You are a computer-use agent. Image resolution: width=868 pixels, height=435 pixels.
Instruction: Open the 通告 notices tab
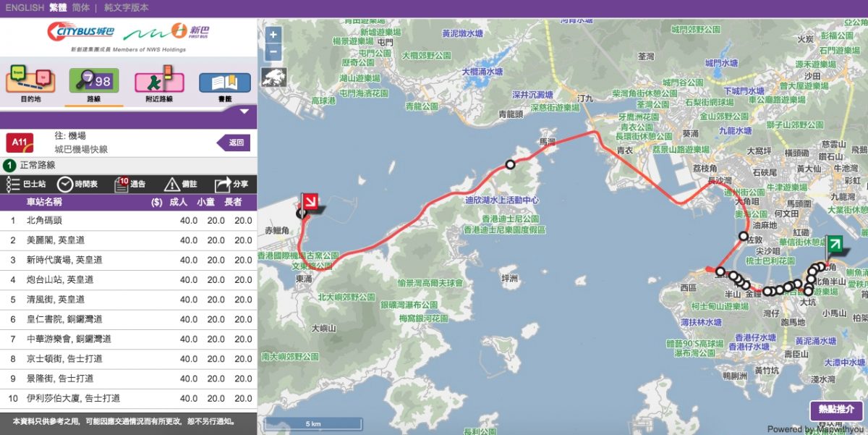point(130,185)
